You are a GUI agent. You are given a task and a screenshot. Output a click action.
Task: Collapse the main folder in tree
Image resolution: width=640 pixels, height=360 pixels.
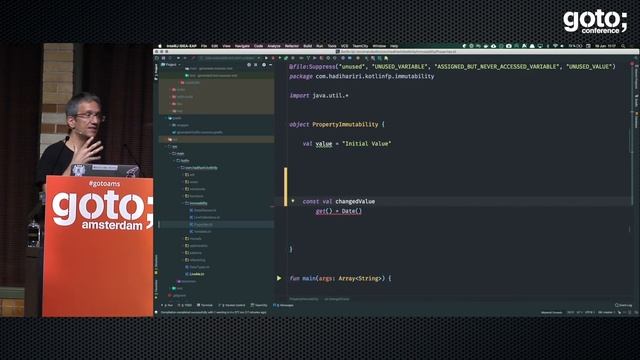tap(170, 153)
